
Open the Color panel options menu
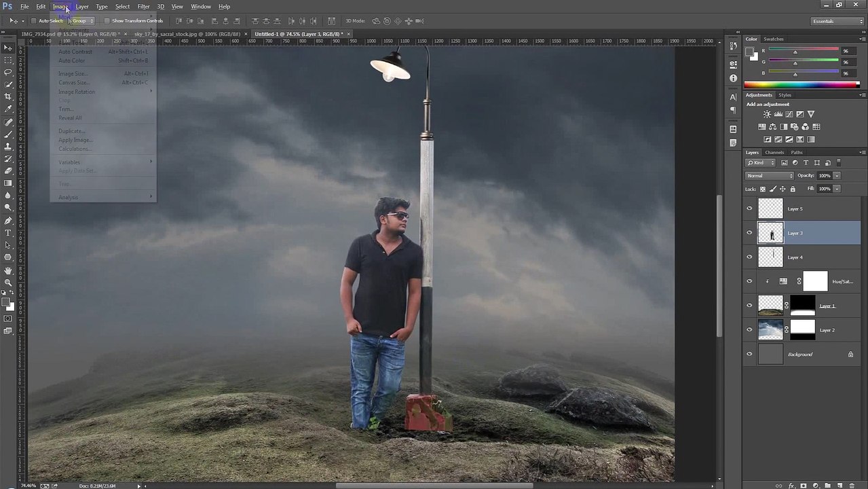863,39
